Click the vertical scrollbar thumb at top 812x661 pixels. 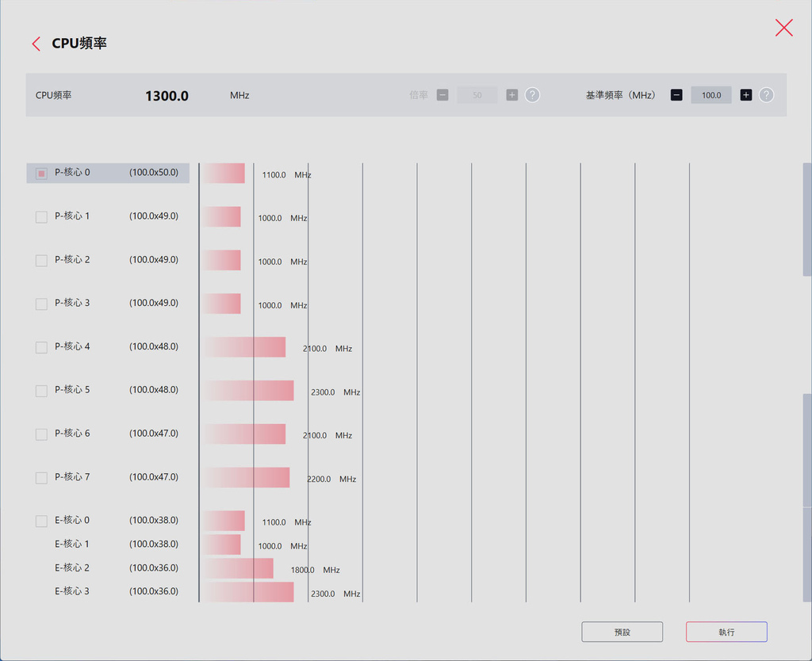(807, 220)
